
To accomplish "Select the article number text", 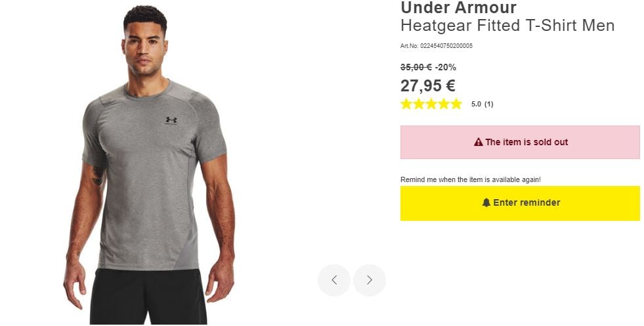I will pos(436,45).
